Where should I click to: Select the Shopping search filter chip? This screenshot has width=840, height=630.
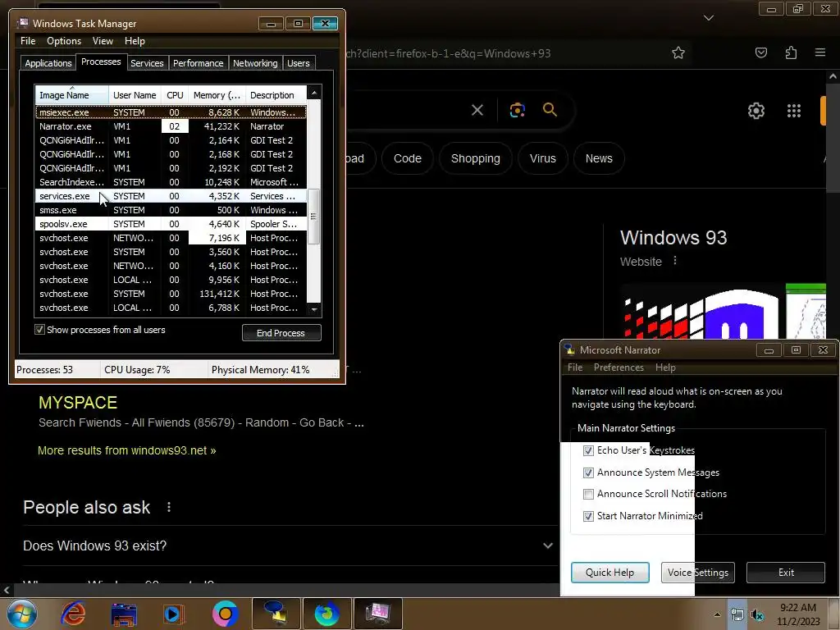[476, 158]
